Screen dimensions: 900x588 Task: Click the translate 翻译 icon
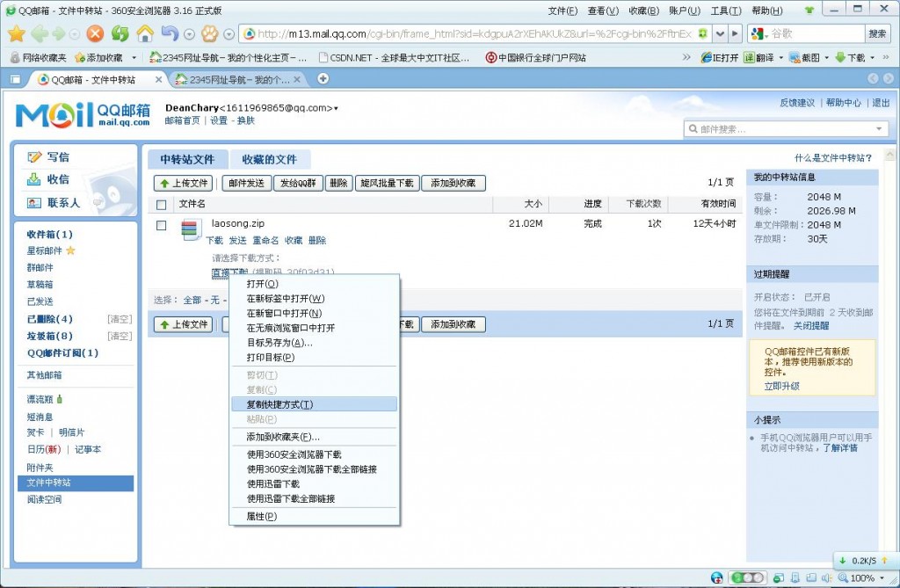pos(749,57)
